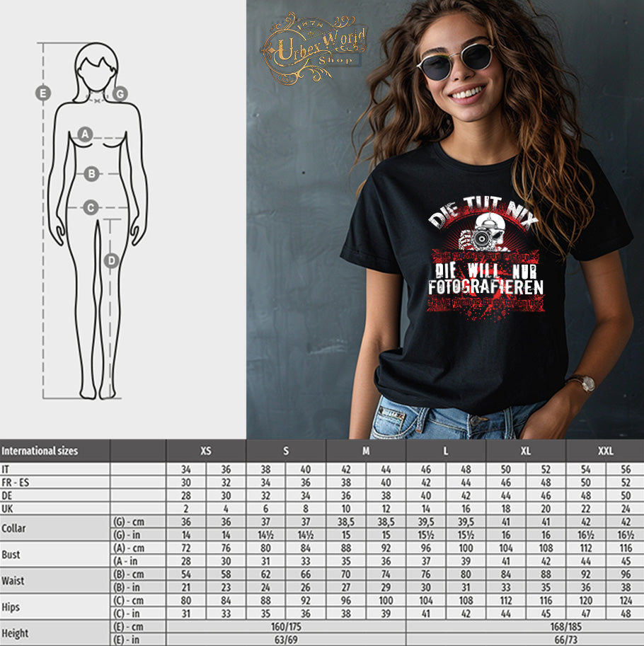Click the '(B) - cm' unit label
This screenshot has width=644, height=646.
pyautogui.click(x=129, y=575)
